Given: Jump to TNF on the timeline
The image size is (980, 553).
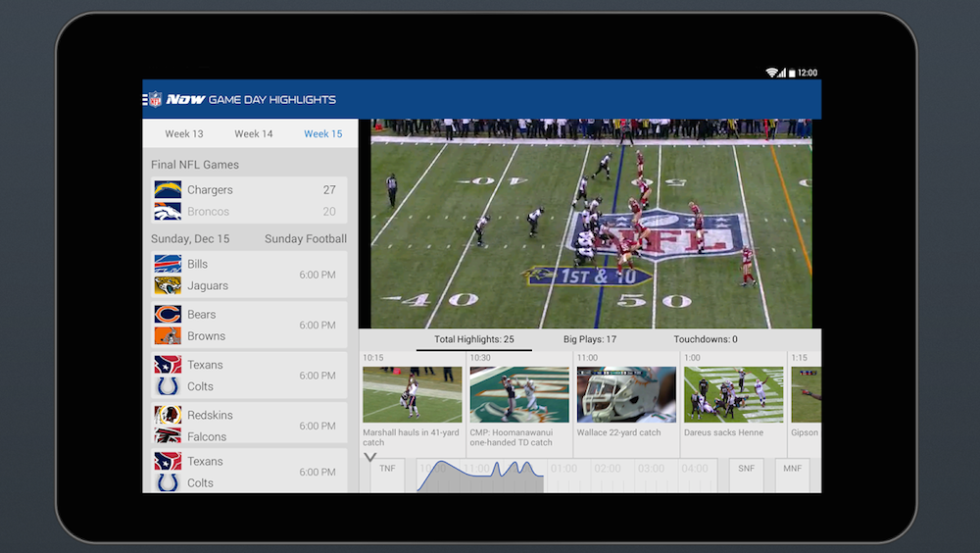Looking at the screenshot, I should click(387, 470).
